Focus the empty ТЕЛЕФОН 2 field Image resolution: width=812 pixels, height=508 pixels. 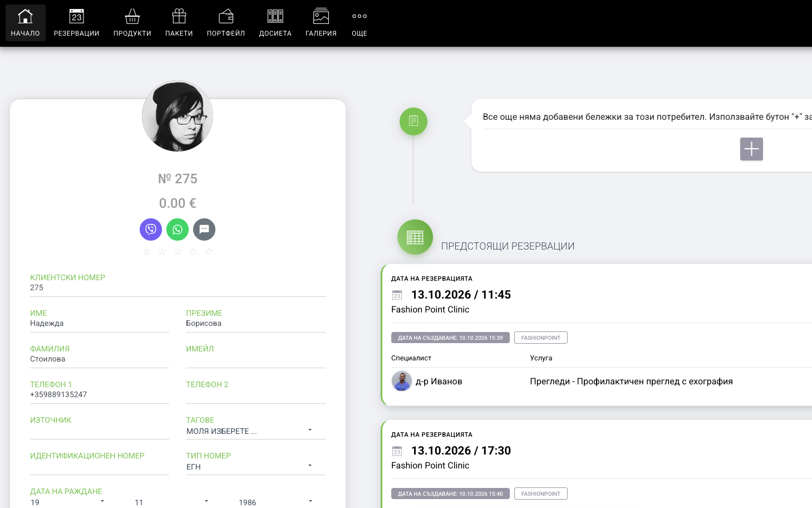tap(255, 395)
